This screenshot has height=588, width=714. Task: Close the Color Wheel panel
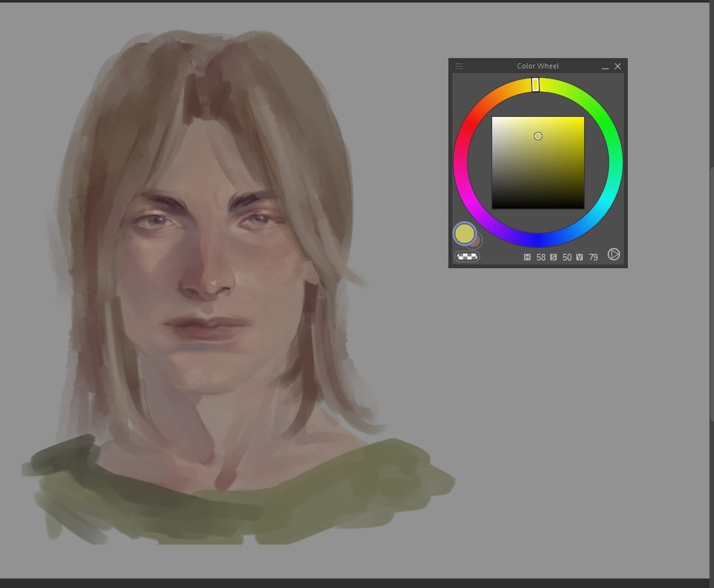click(x=617, y=67)
